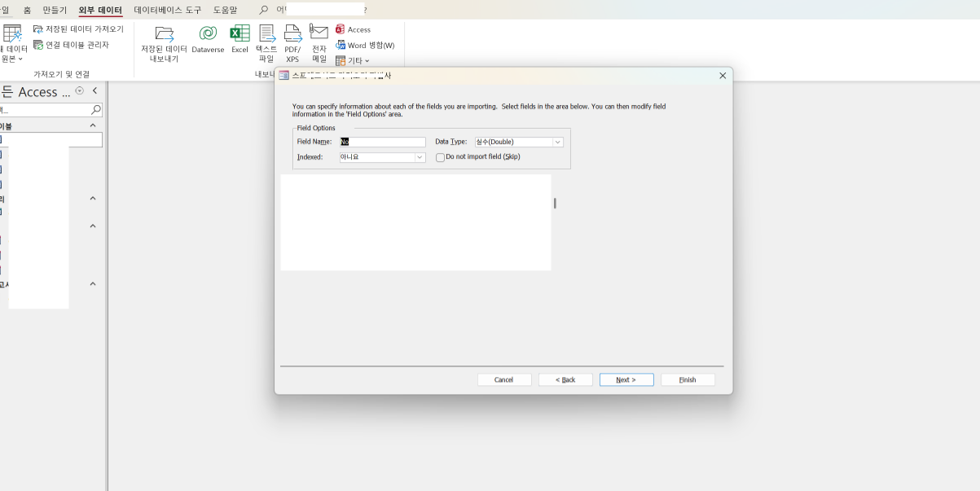Select the 외부 데이터 ribbon tab

[100, 10]
